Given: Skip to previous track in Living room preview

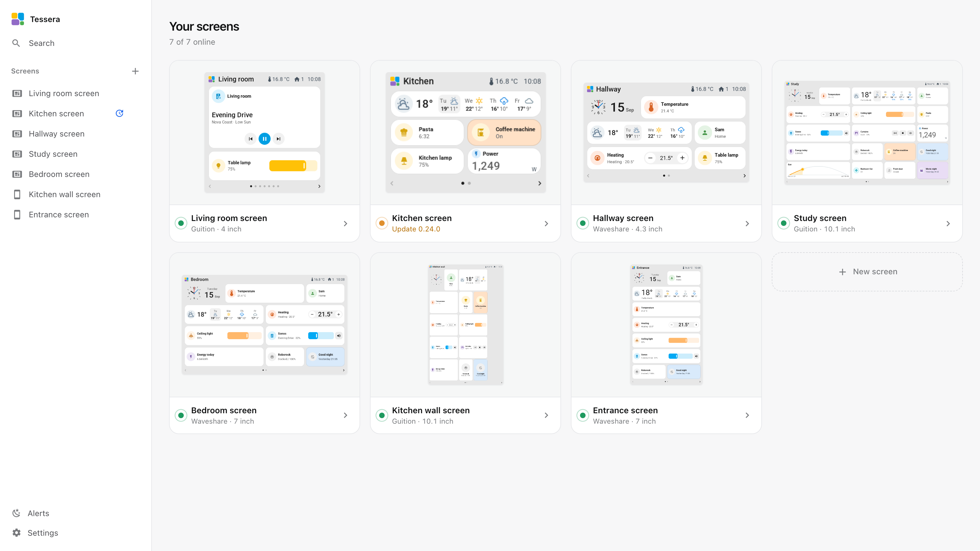Looking at the screenshot, I should coord(250,139).
